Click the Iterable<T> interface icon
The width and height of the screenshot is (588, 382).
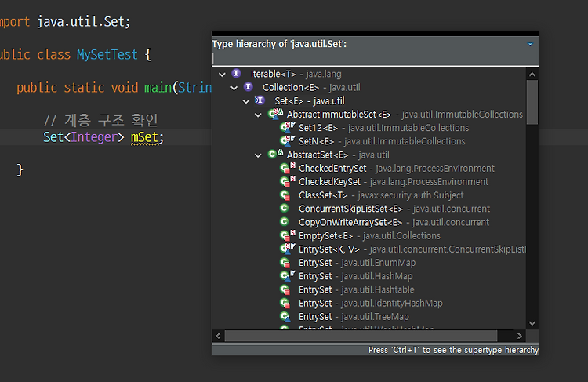[236, 74]
